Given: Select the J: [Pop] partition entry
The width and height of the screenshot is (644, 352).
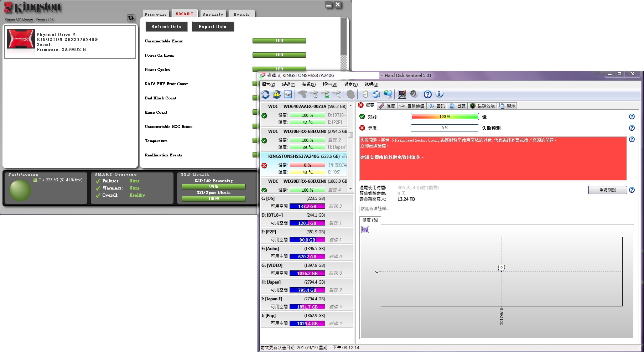Looking at the screenshot, I should pos(307,320).
